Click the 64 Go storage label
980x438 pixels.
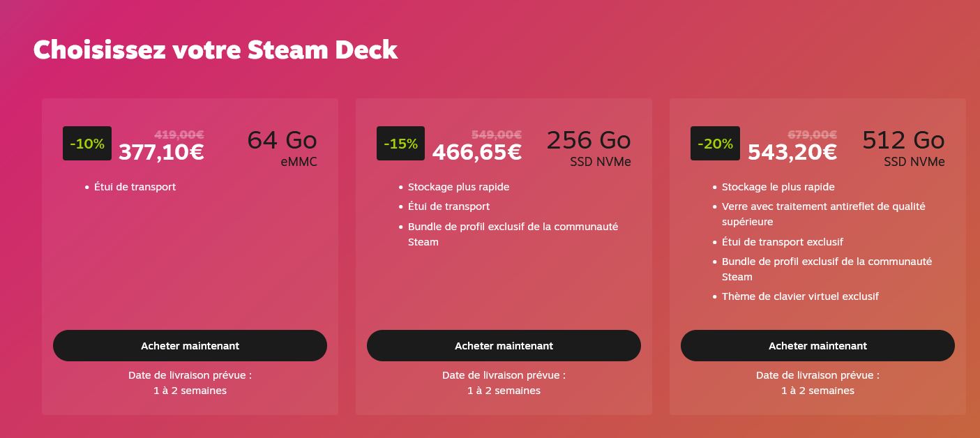tap(282, 140)
